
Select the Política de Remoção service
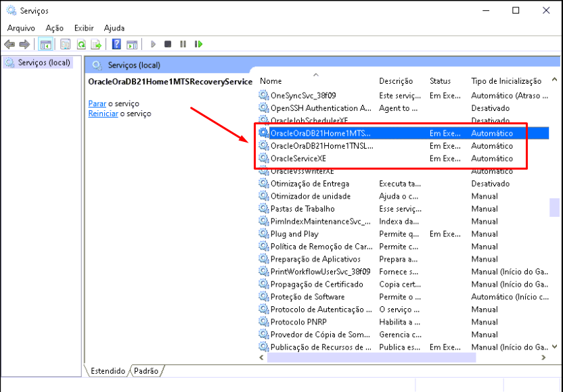(403, 247)
